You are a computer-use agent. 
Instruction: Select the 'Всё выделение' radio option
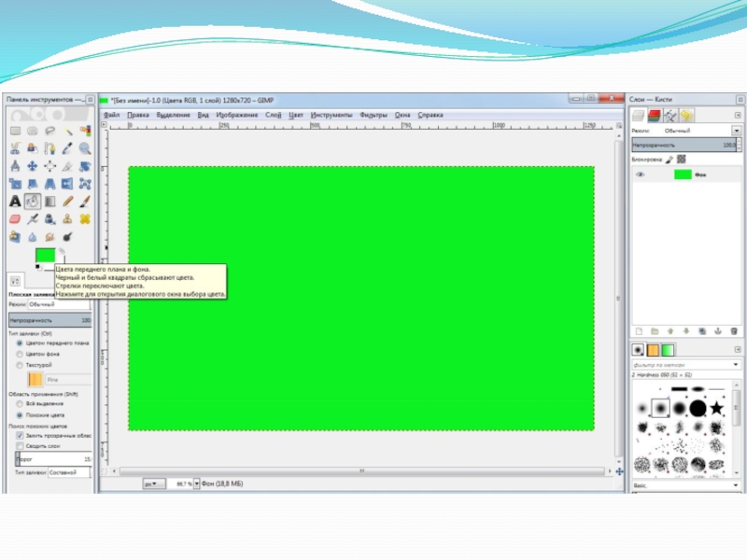(21, 403)
